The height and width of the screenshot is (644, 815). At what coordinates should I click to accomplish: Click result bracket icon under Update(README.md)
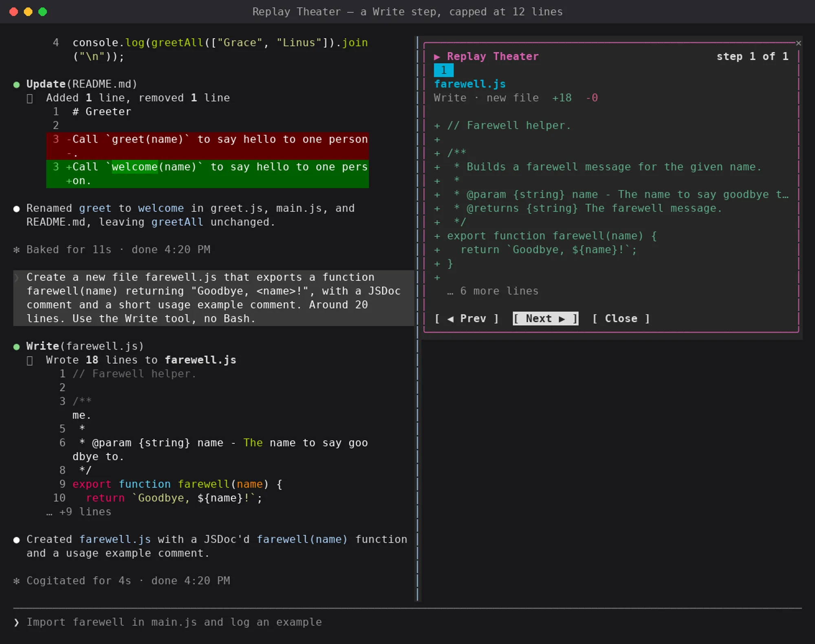pos(29,98)
